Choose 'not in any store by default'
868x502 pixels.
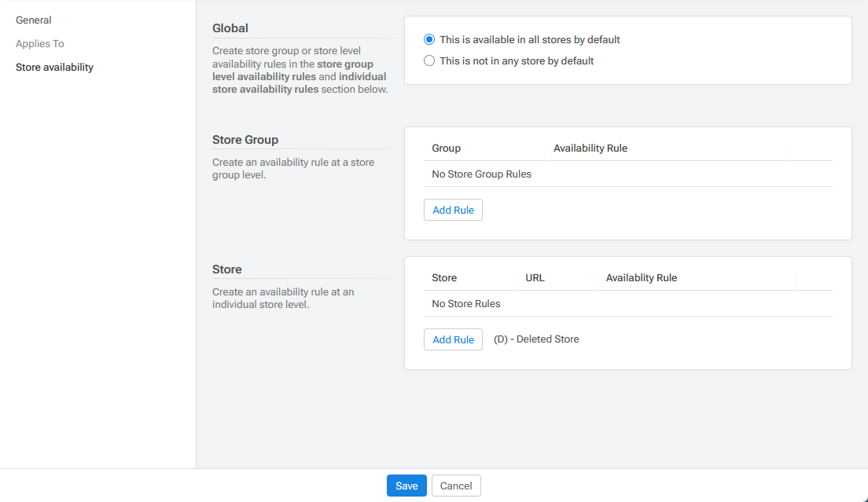[429, 60]
